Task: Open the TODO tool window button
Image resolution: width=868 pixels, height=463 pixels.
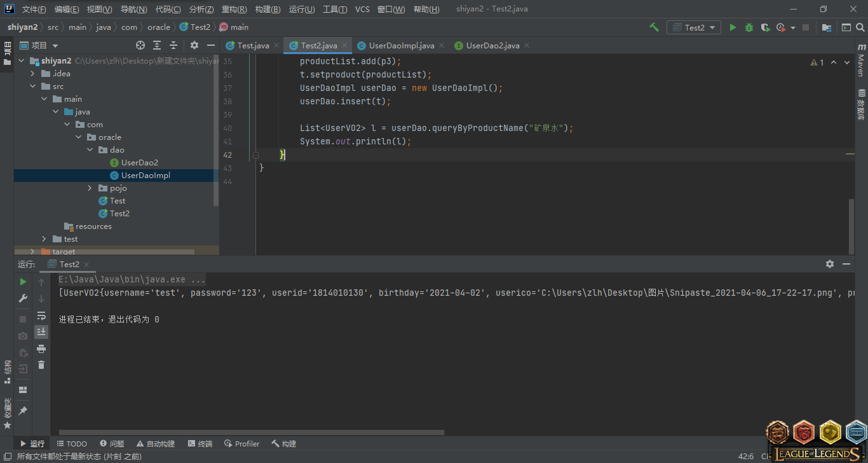Action: pyautogui.click(x=72, y=443)
